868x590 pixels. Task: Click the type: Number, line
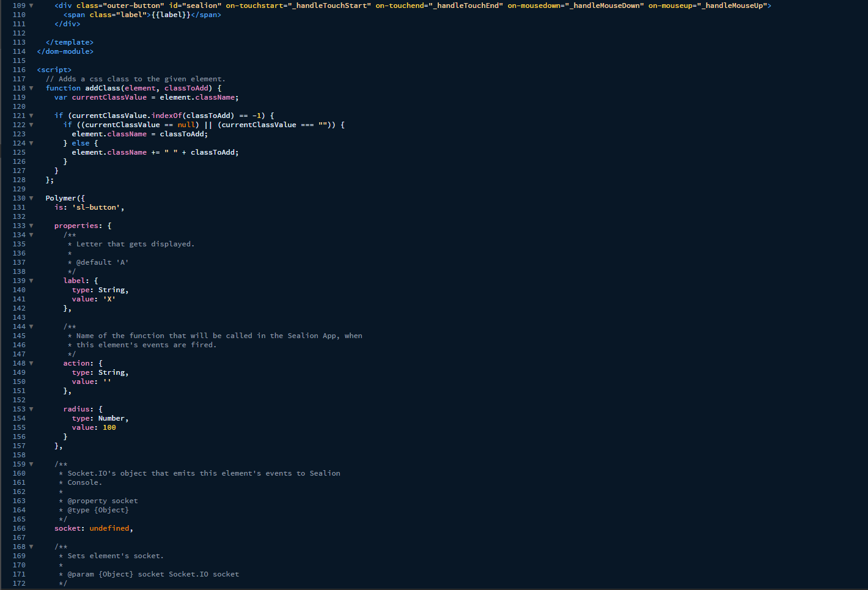[x=100, y=418]
